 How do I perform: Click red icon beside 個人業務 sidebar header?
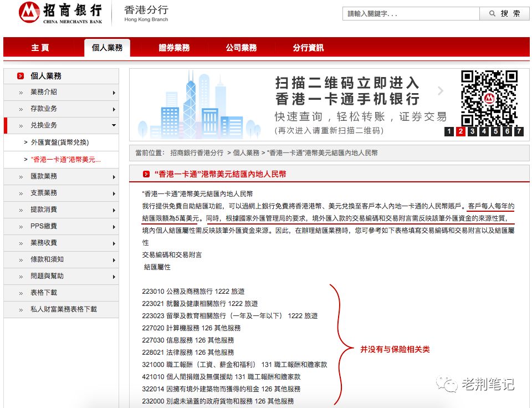(x=21, y=76)
